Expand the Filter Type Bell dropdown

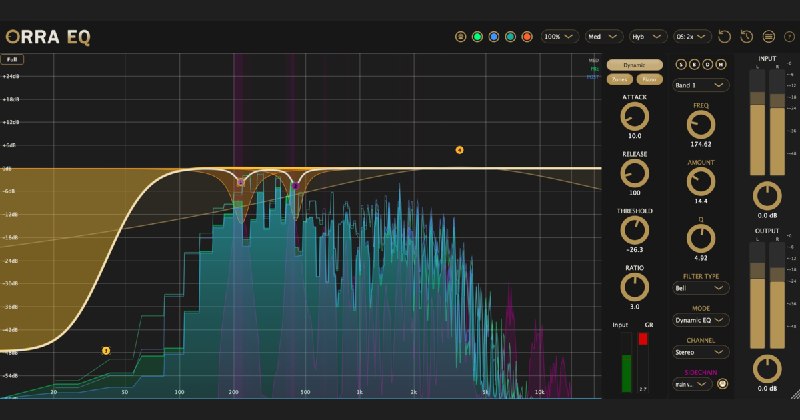pos(701,288)
